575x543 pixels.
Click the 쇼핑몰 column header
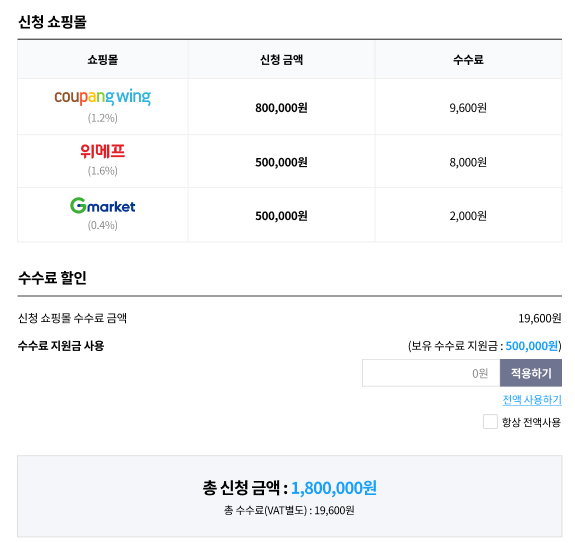pos(103,59)
